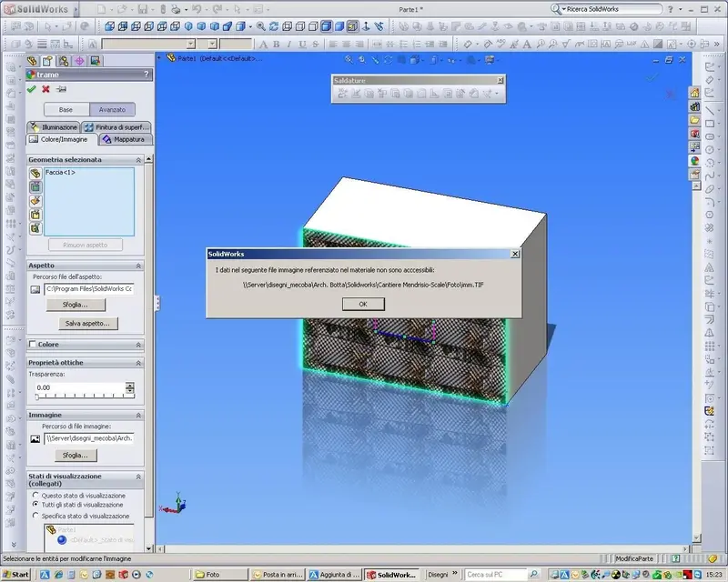
Task: Click Trasparenza spinner arrows
Action: (130, 387)
